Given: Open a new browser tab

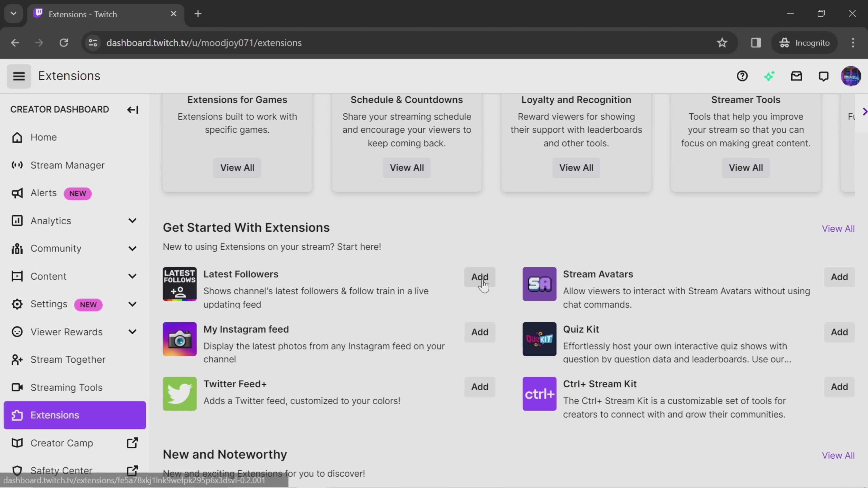Looking at the screenshot, I should click(x=198, y=14).
